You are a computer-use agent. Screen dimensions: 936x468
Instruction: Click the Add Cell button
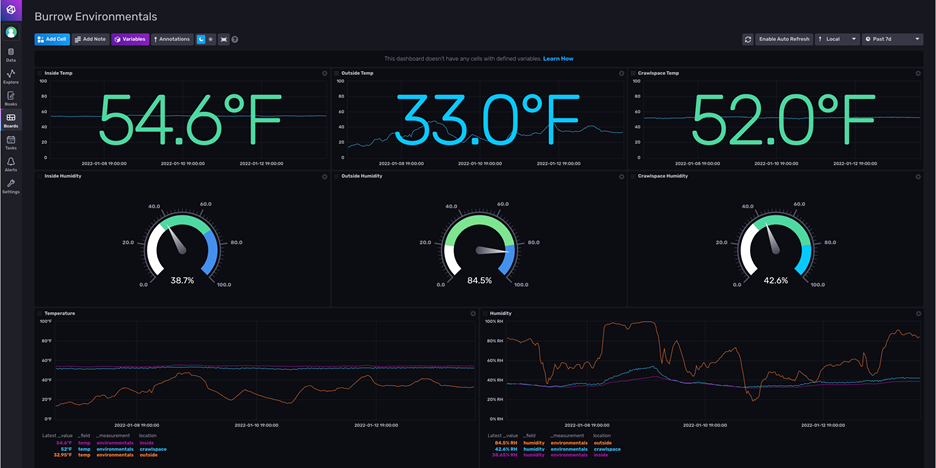tap(51, 39)
